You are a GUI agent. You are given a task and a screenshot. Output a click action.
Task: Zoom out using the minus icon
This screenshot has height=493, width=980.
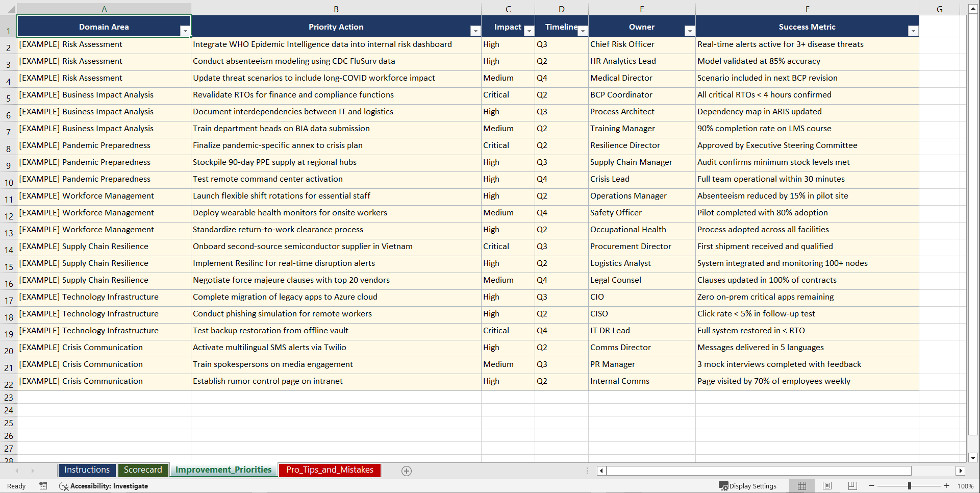click(x=872, y=486)
